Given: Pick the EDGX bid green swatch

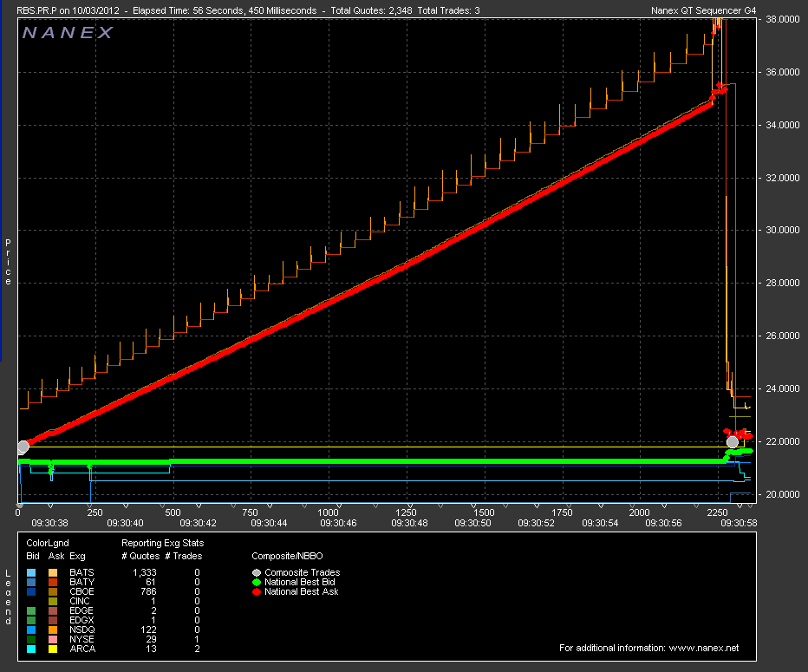Looking at the screenshot, I should click(31, 621).
